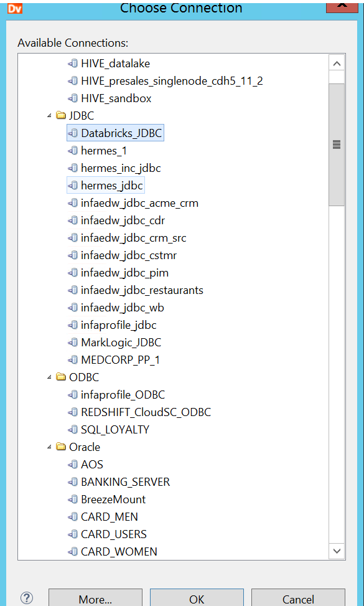Viewport: 364px width, 606px height.
Task: Collapse the Oracle folder node
Action: coord(49,447)
